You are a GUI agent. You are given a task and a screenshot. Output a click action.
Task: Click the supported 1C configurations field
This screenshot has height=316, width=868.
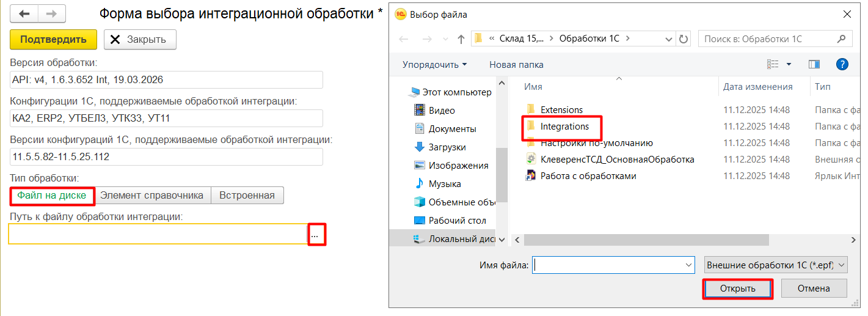tap(166, 119)
